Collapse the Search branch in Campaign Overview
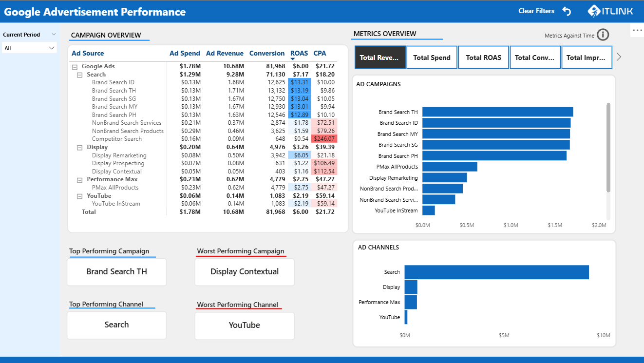644x363 pixels. pyautogui.click(x=80, y=74)
